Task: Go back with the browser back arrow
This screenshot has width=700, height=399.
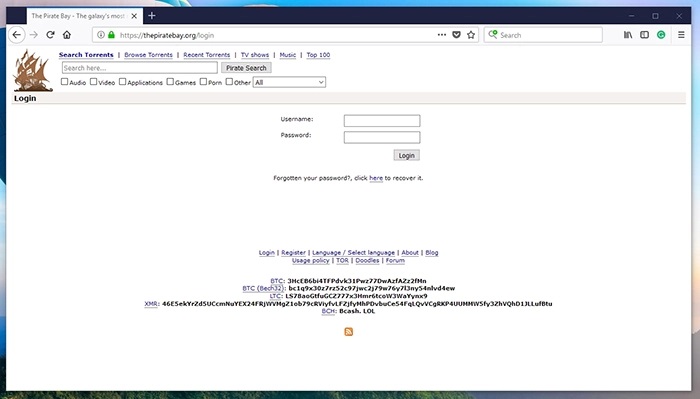Action: click(x=17, y=35)
